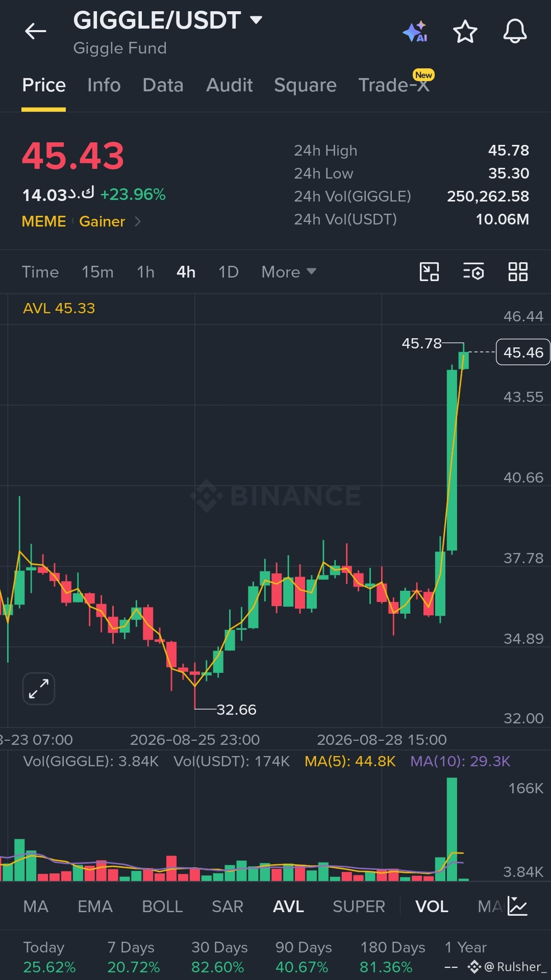This screenshot has height=980, width=551.
Task: Go back using the arrow icon
Action: [35, 31]
